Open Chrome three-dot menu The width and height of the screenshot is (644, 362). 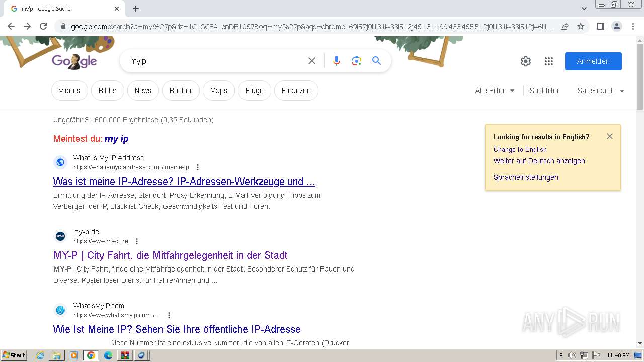tap(632, 26)
